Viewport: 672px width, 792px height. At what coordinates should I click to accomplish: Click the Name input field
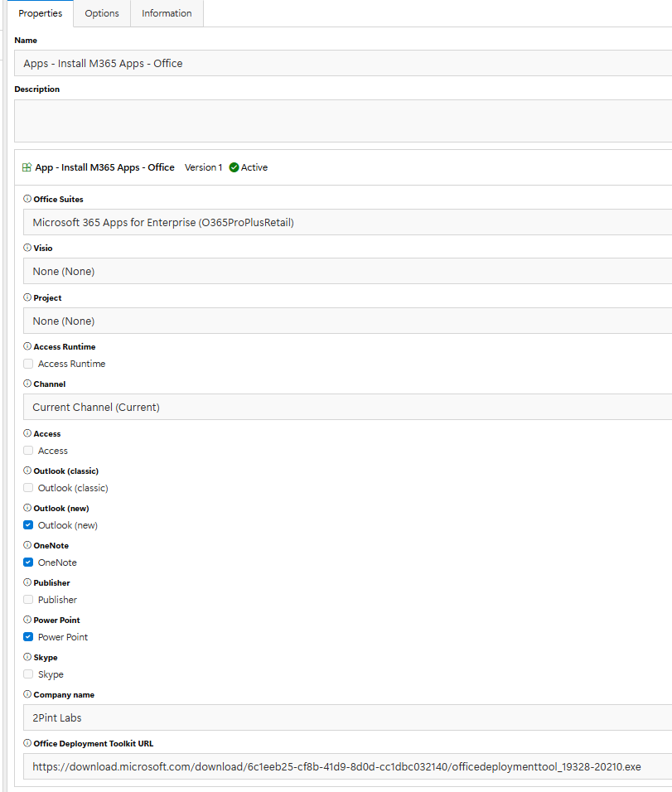pyautogui.click(x=343, y=63)
